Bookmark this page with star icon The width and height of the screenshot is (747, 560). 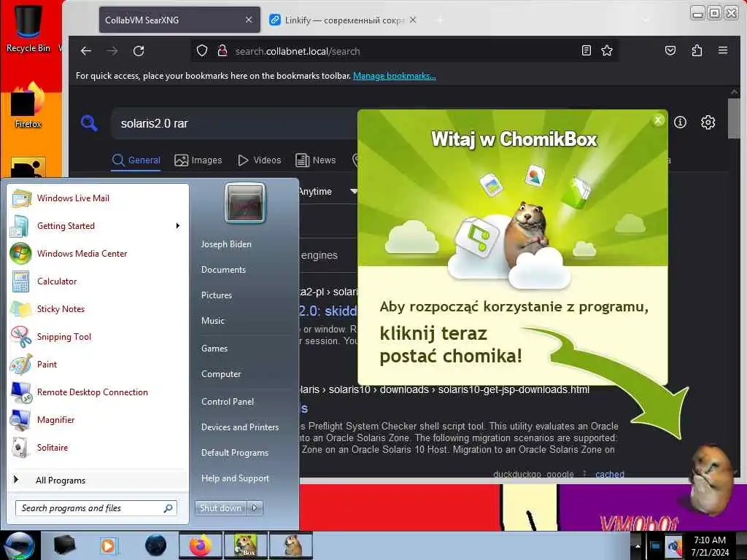click(606, 50)
